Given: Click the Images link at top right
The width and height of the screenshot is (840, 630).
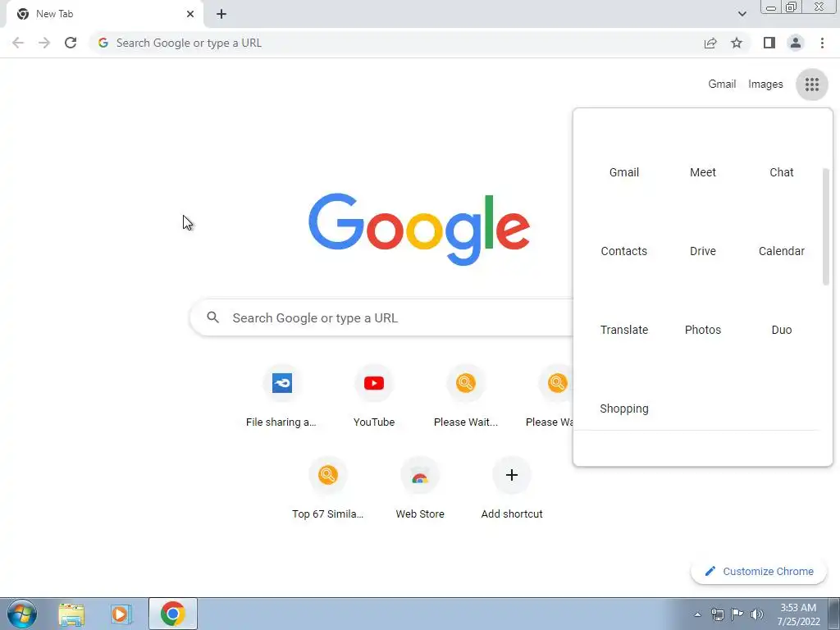Looking at the screenshot, I should pyautogui.click(x=765, y=84).
